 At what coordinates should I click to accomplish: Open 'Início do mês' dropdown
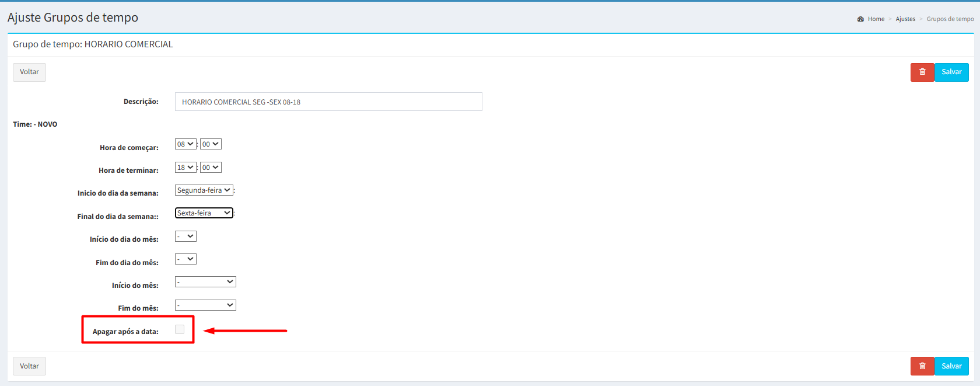pos(205,282)
